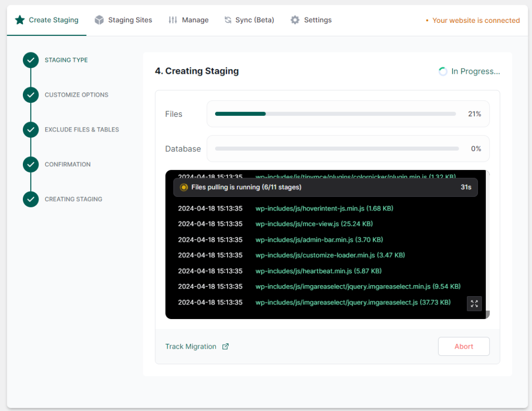Click the Settings gear icon
Viewport: 532px width, 411px height.
click(295, 20)
